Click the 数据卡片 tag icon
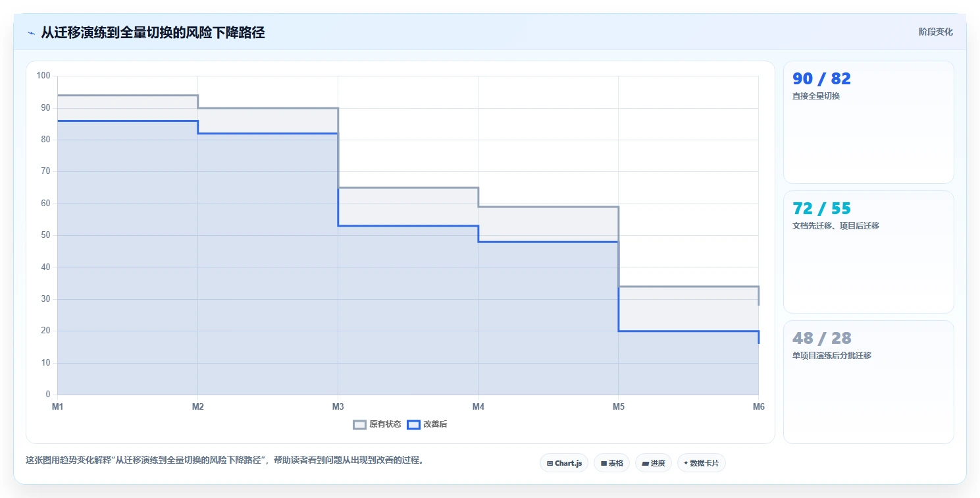 tap(686, 463)
